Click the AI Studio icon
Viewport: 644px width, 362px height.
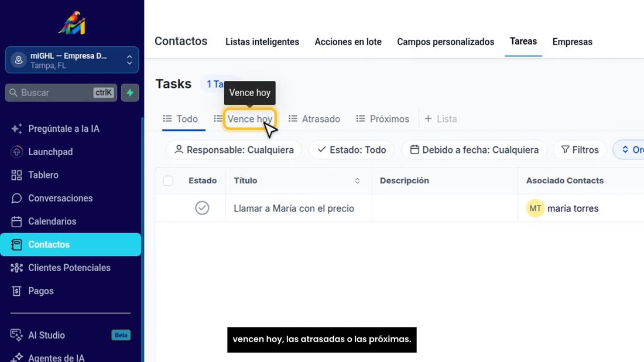pyautogui.click(x=16, y=335)
